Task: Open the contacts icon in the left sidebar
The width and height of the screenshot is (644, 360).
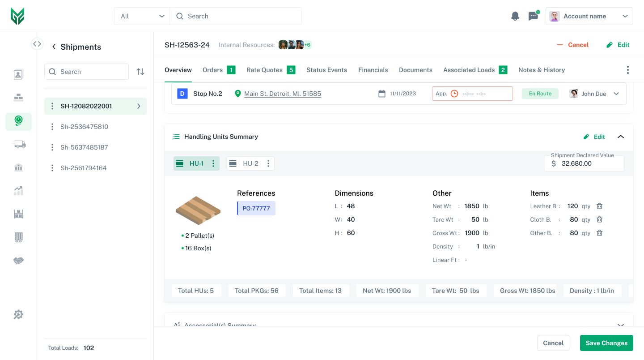Action: [18, 74]
